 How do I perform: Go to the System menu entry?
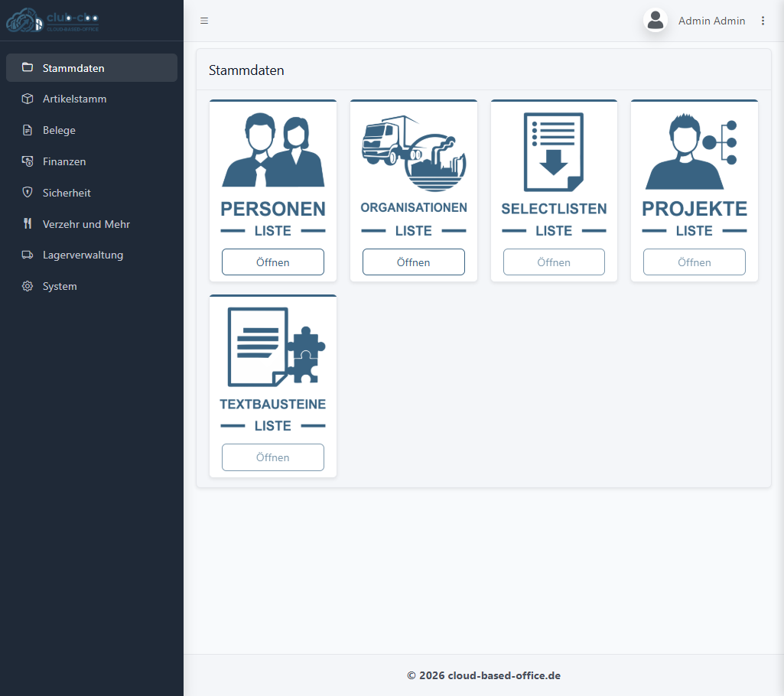tap(92, 286)
